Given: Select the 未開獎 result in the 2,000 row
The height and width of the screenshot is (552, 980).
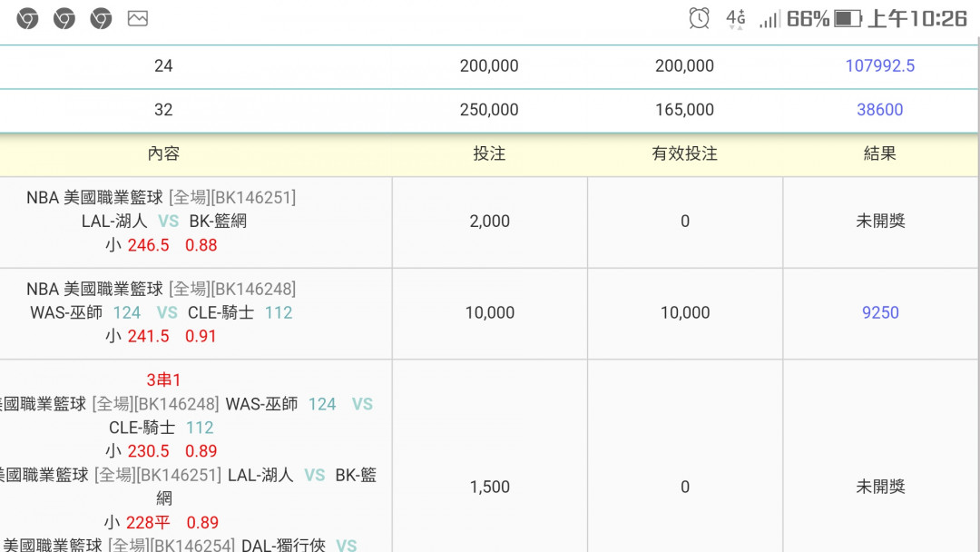Looking at the screenshot, I should pos(880,222).
